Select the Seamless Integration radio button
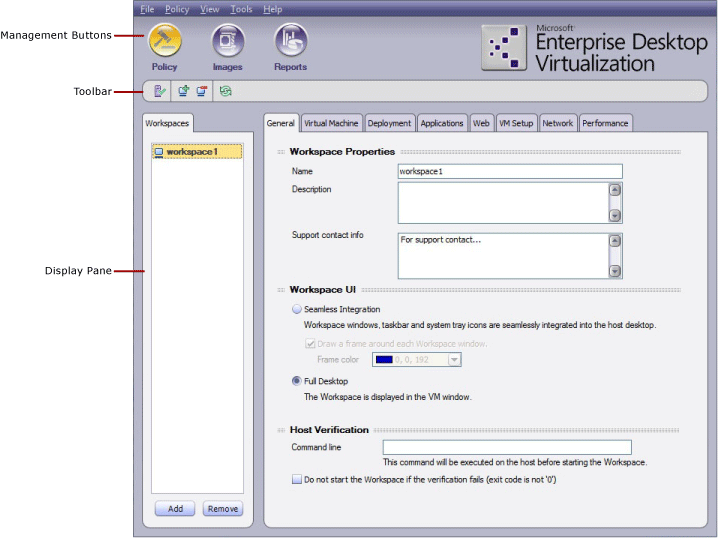This screenshot has height=538, width=718. tap(296, 310)
